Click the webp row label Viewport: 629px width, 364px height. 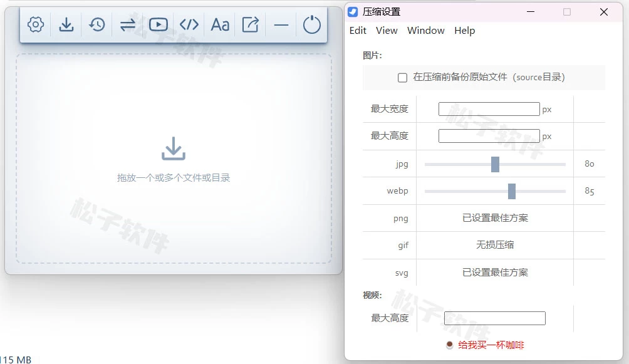click(397, 191)
